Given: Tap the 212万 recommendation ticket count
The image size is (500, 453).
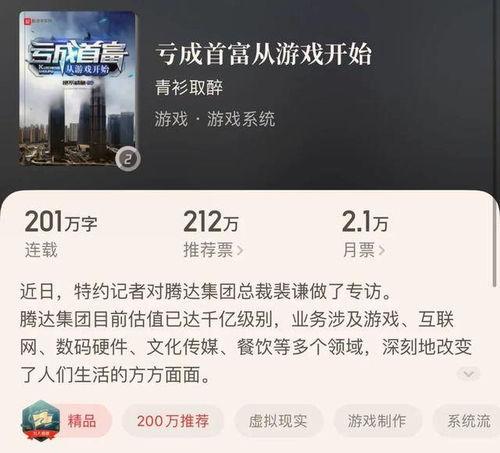Looking at the screenshot, I should point(211,222).
